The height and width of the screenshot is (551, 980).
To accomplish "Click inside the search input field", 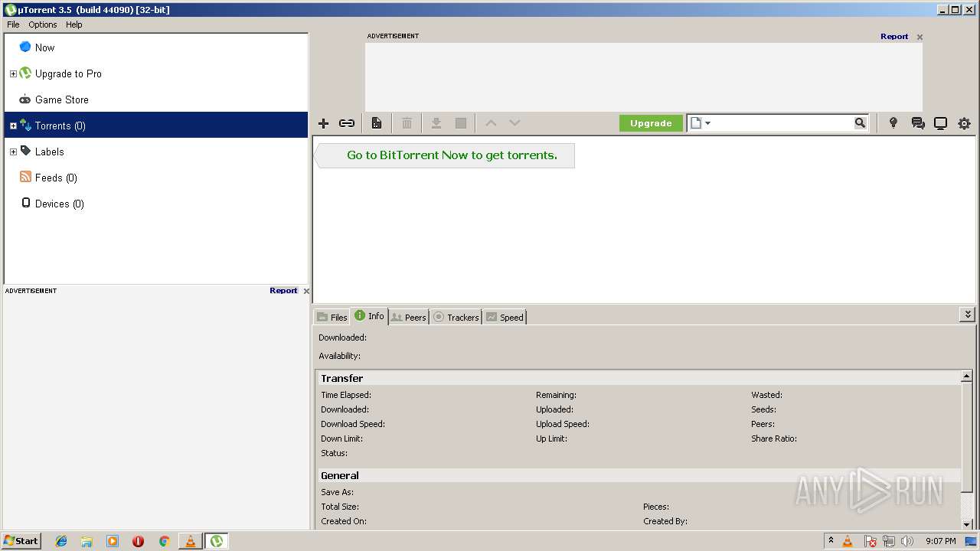I will click(x=782, y=123).
